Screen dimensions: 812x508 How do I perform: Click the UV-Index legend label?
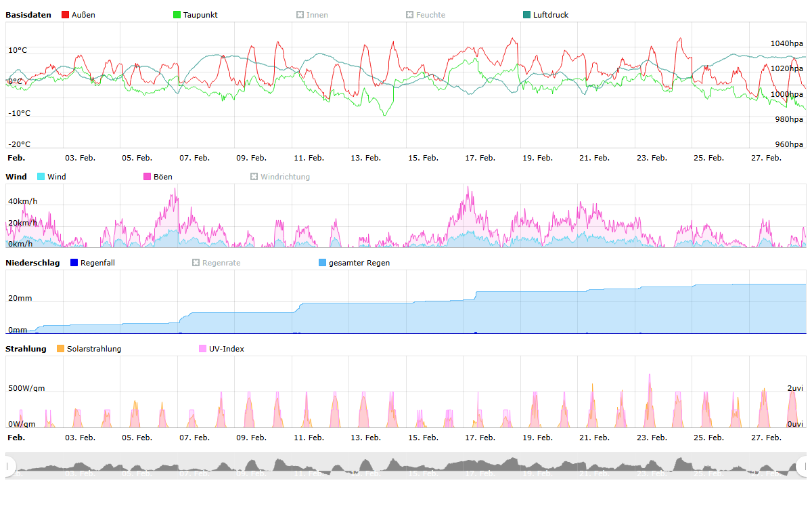[x=227, y=349]
